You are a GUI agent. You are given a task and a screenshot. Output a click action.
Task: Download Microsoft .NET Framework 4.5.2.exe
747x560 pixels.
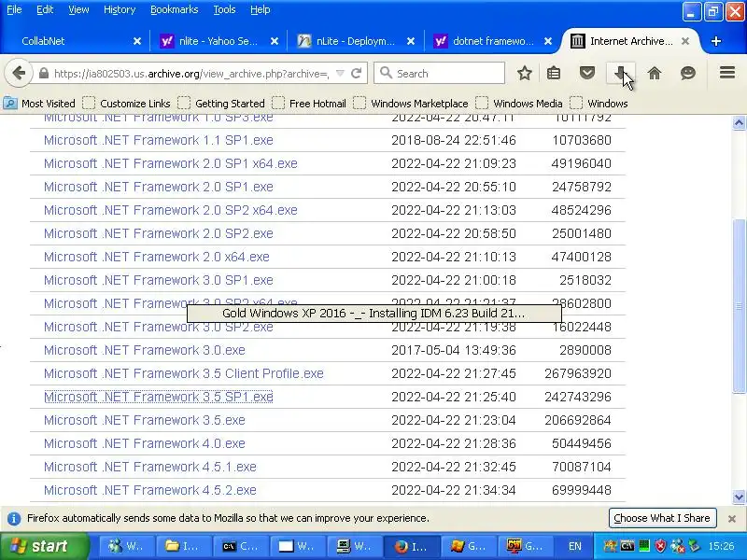pyautogui.click(x=150, y=491)
